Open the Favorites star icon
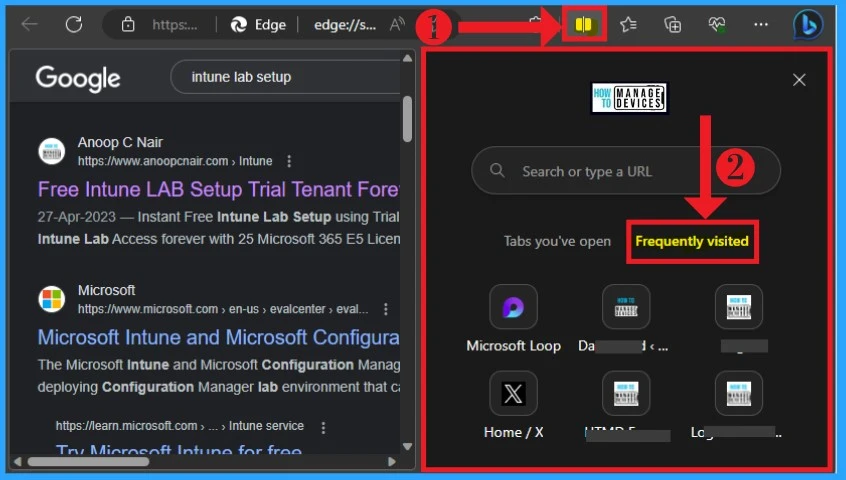The image size is (846, 480). click(628, 24)
